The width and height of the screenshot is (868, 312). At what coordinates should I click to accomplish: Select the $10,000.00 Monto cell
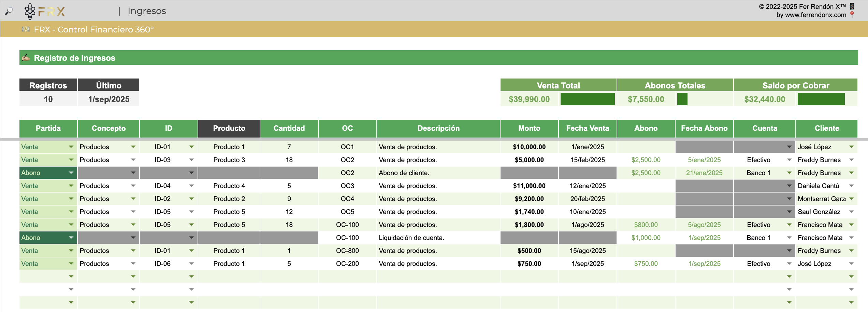(529, 147)
